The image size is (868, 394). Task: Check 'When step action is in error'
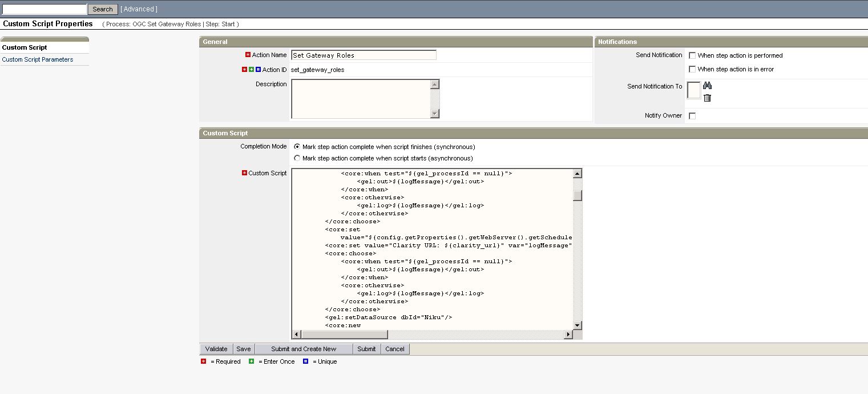tap(692, 70)
